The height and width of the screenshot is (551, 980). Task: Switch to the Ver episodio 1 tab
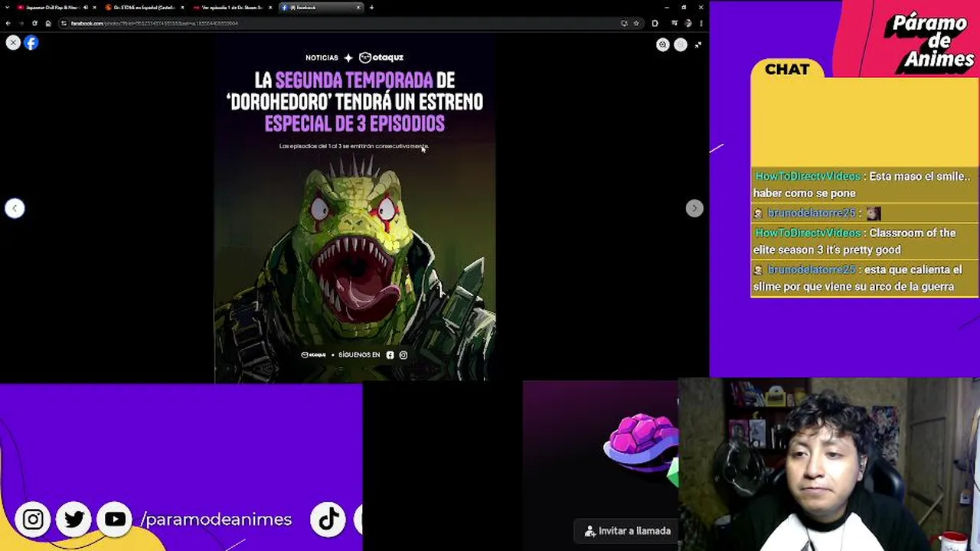(231, 7)
